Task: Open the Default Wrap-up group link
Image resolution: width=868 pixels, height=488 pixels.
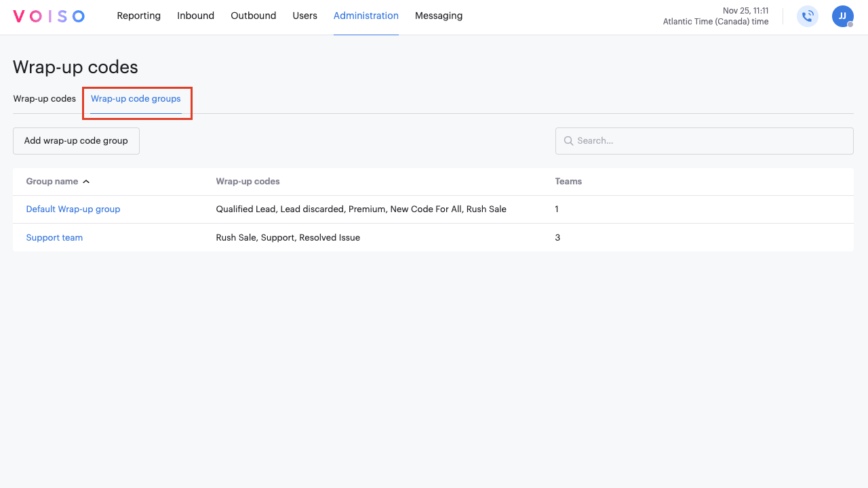Action: click(73, 209)
